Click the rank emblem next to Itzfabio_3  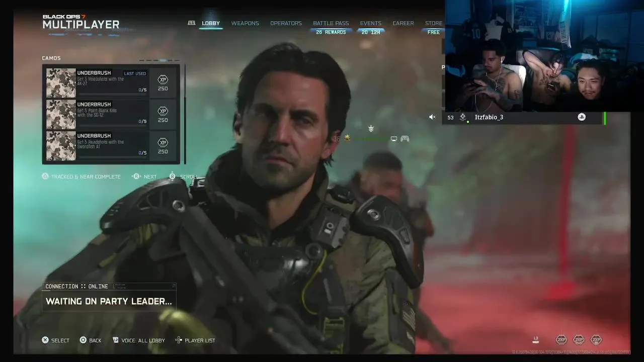coord(463,117)
